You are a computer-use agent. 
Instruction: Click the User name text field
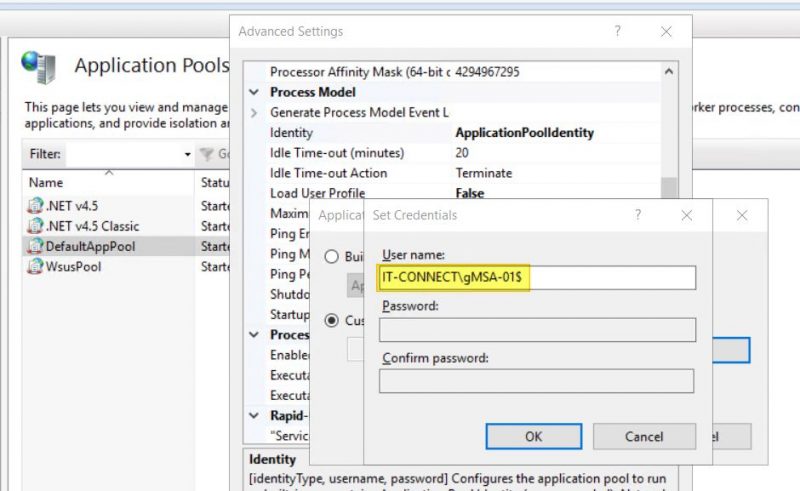pos(536,278)
